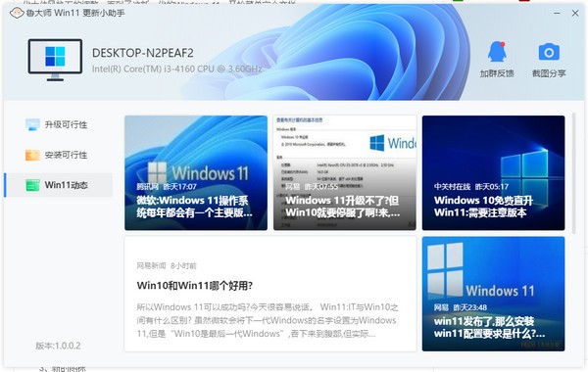Click the computer monitor icon beside DESKTOP-N2PEAF2
This screenshot has height=372, width=588.
click(x=55, y=60)
